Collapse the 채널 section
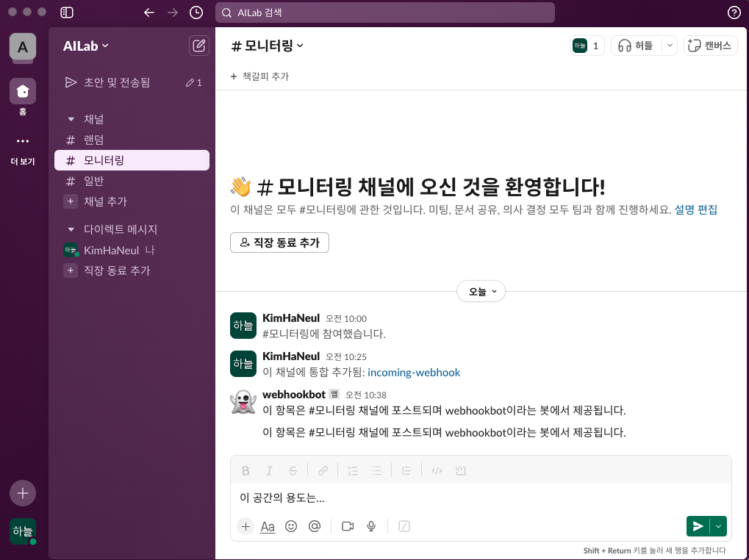Screen dimensions: 749x560 click(71, 119)
